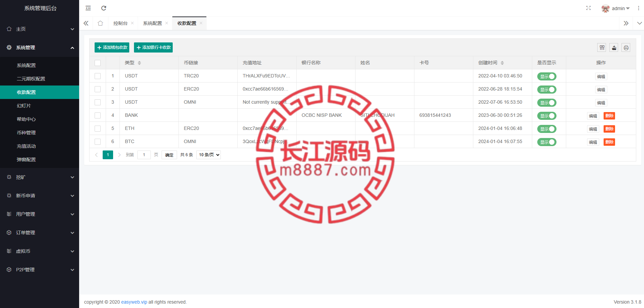The height and width of the screenshot is (308, 644).
Task: Delete the BTC OMNI row
Action: click(609, 142)
